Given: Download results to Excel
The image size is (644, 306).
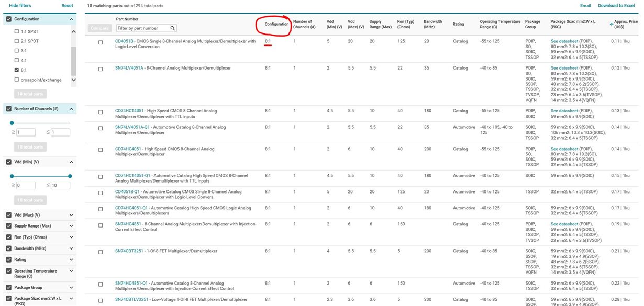Looking at the screenshot, I should [x=617, y=5].
